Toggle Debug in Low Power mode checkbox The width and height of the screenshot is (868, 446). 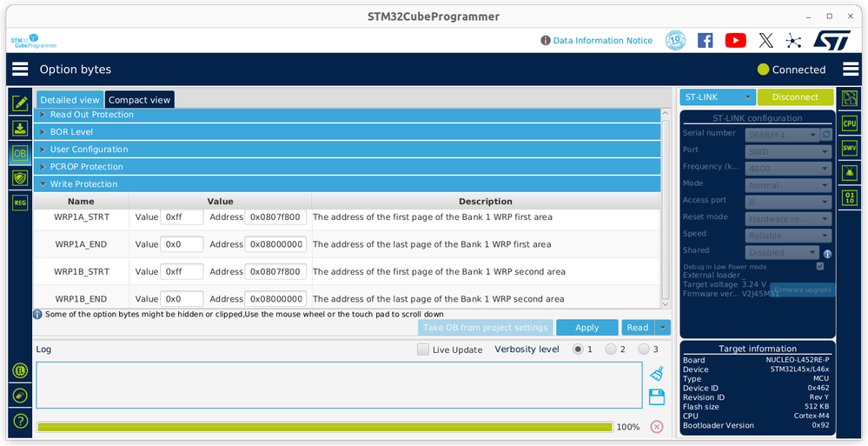click(820, 267)
